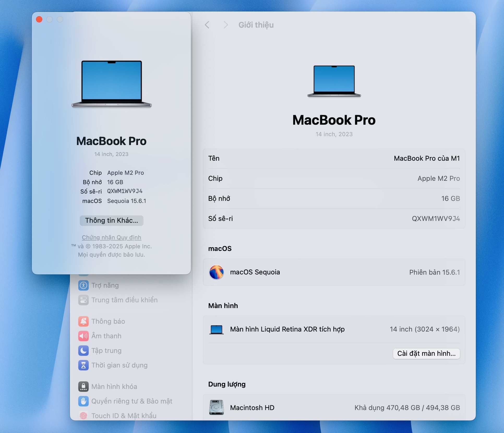Close the About This Mac window

39,19
